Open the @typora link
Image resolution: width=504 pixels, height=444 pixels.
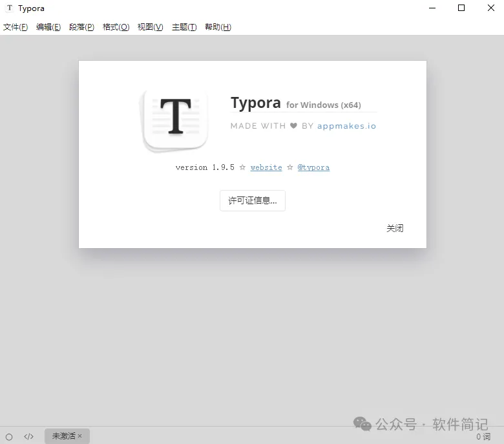[313, 167]
